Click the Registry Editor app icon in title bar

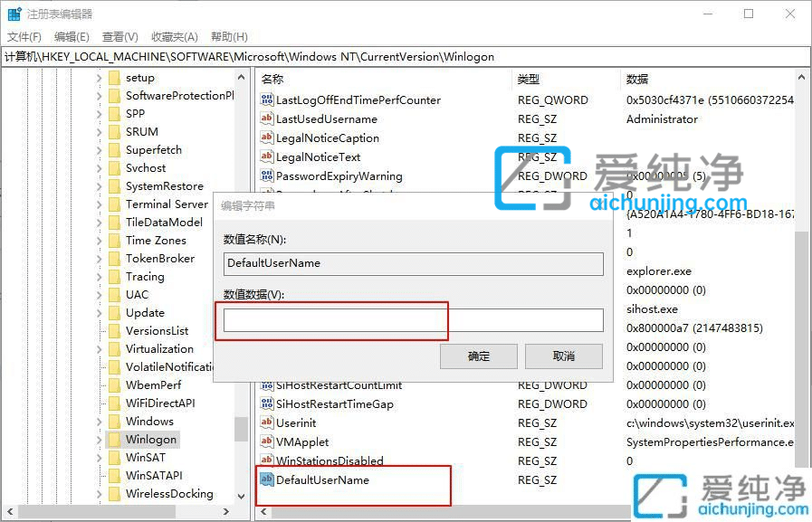(14, 14)
